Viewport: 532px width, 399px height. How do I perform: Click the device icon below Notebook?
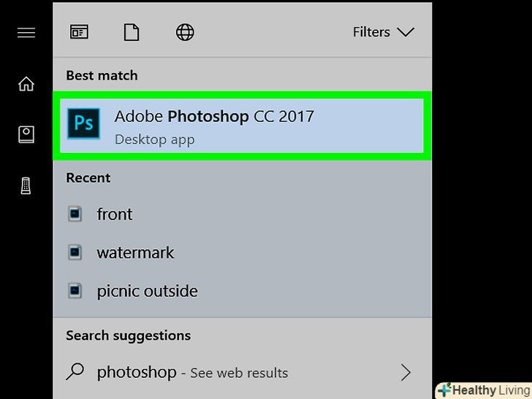(x=26, y=186)
